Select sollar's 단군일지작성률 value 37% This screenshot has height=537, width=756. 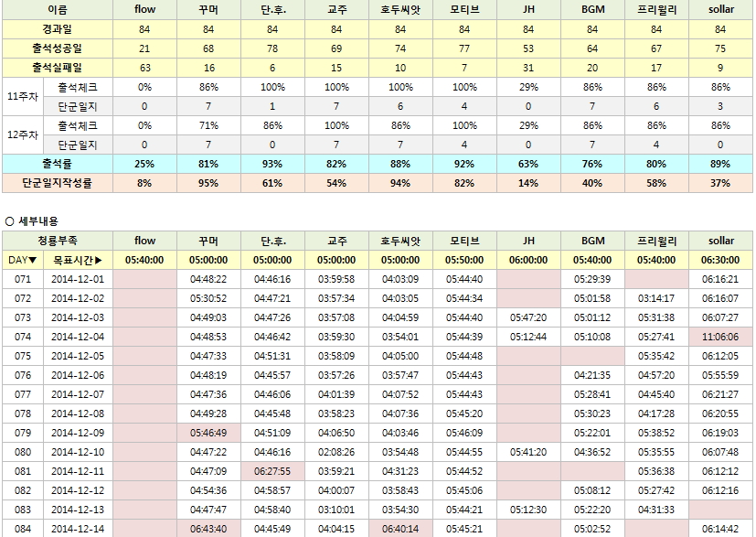tap(720, 183)
